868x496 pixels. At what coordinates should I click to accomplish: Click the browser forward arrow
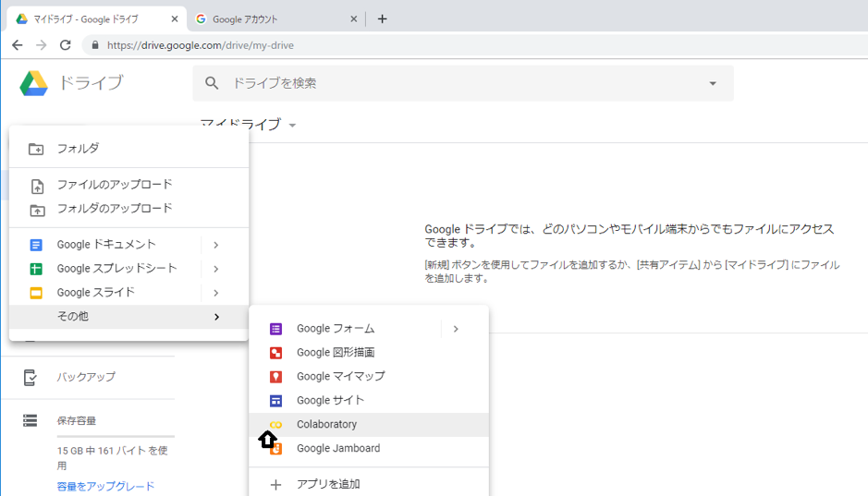(x=41, y=45)
